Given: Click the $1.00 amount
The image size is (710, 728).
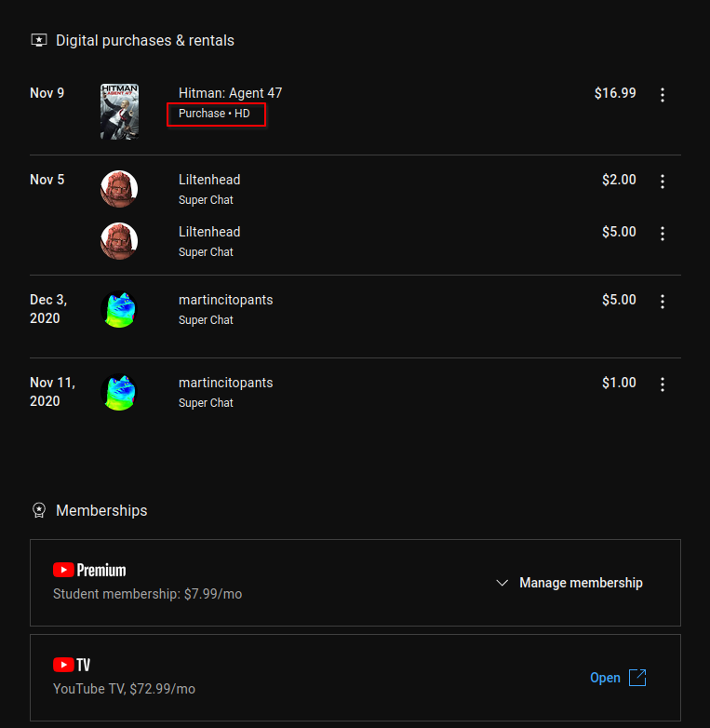Looking at the screenshot, I should 619,383.
